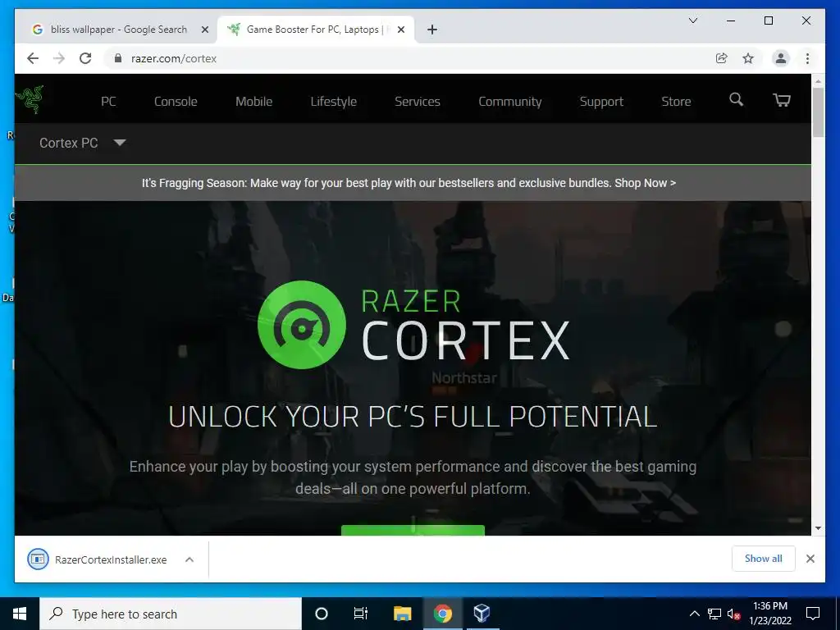Open the Lifestyle navigation menu

334,101
